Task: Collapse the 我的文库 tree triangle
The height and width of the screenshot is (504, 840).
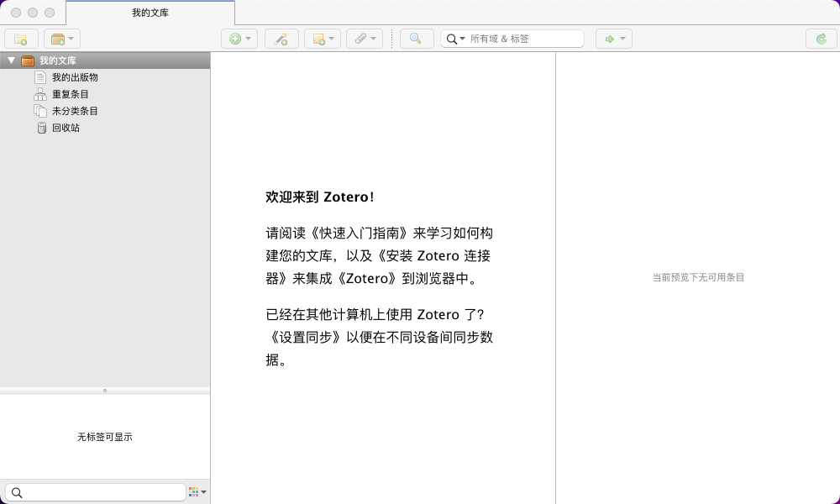Action: (x=11, y=60)
